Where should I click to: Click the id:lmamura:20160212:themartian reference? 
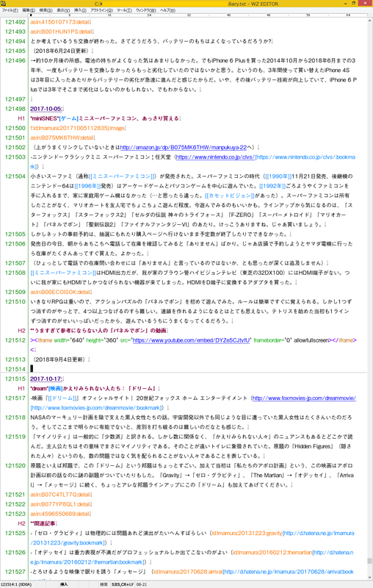[272, 553]
